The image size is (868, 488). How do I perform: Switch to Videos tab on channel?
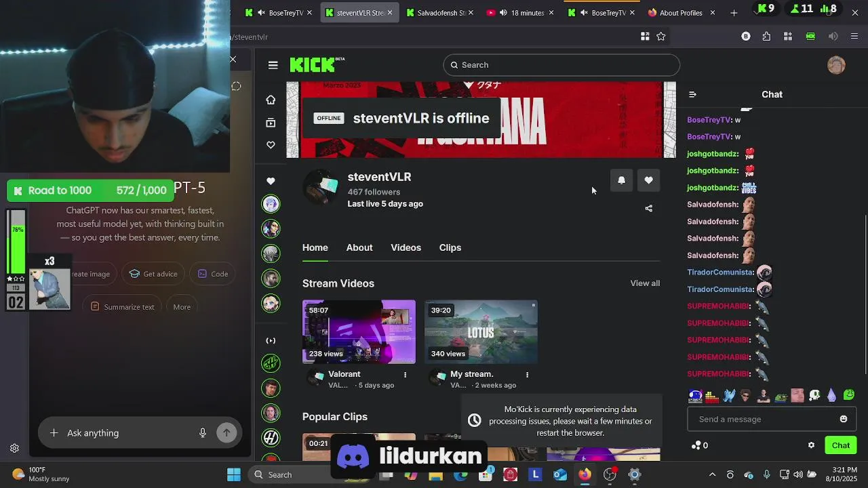click(406, 248)
